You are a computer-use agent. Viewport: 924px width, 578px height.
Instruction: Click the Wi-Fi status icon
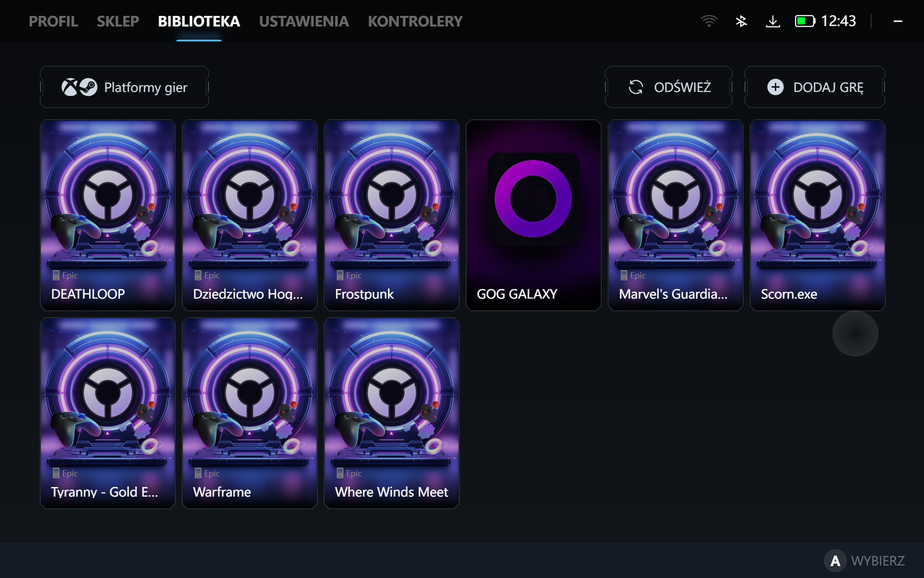coord(709,21)
